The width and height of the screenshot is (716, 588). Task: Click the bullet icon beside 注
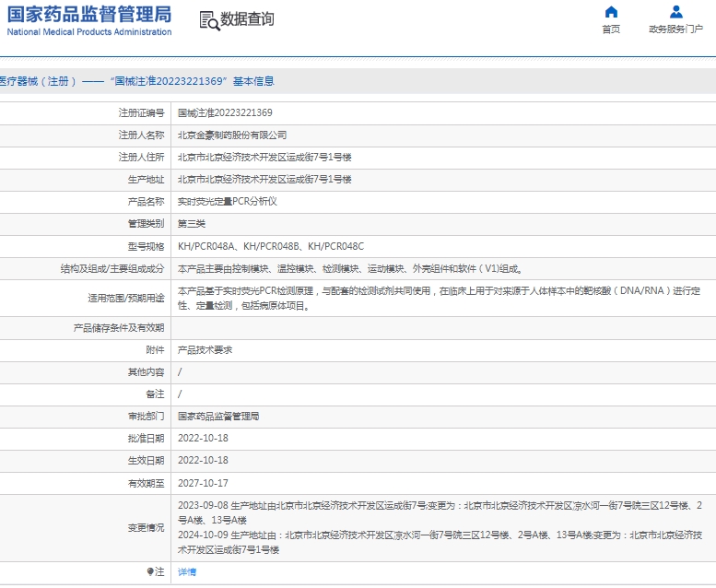click(x=150, y=571)
